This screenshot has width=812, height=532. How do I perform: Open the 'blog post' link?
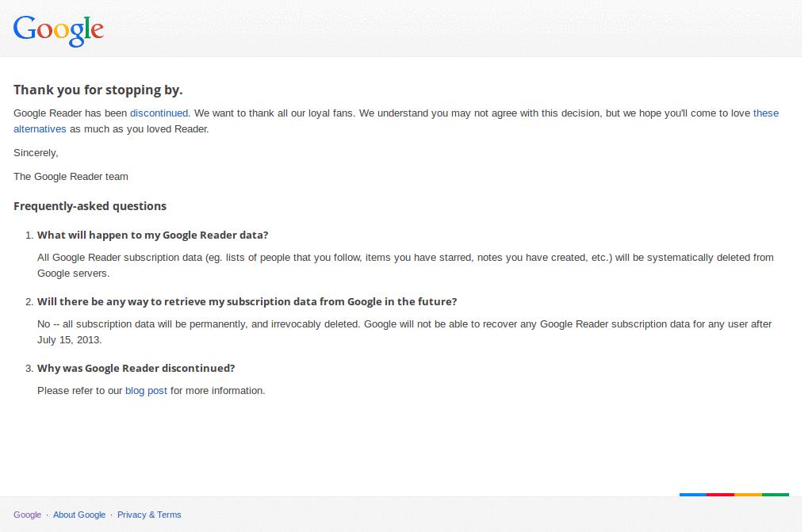click(x=146, y=391)
